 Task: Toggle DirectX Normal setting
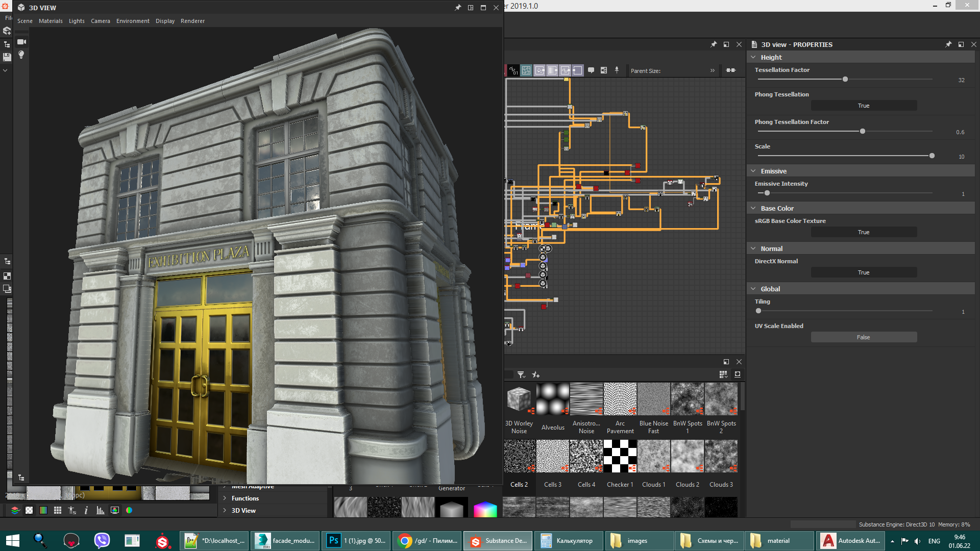click(x=864, y=272)
